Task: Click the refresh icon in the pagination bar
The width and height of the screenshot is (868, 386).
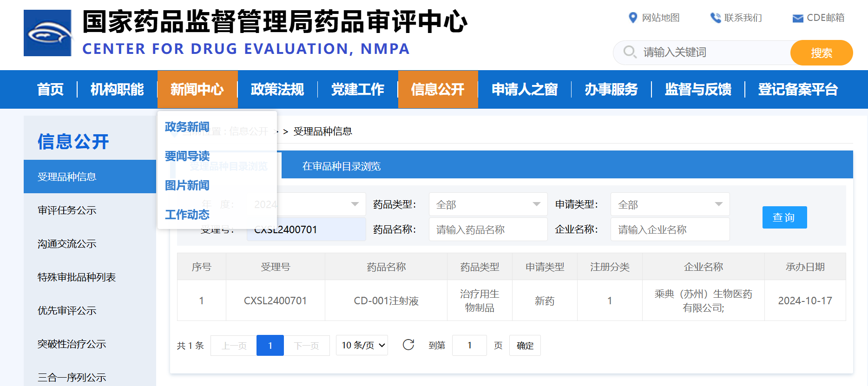Action: coord(408,345)
